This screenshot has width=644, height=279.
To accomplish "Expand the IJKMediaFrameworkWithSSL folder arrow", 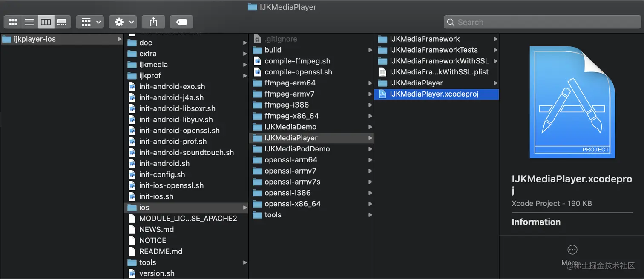I will coord(495,61).
